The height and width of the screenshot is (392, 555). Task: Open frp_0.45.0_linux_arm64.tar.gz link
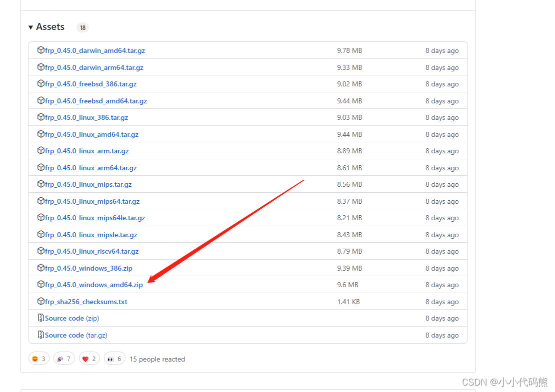[91, 168]
